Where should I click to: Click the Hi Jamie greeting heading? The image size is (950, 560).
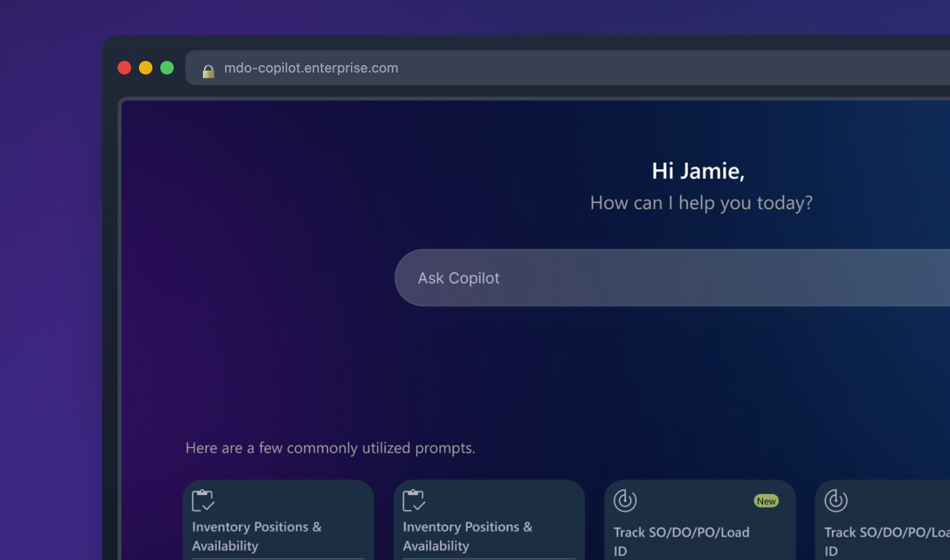(698, 171)
